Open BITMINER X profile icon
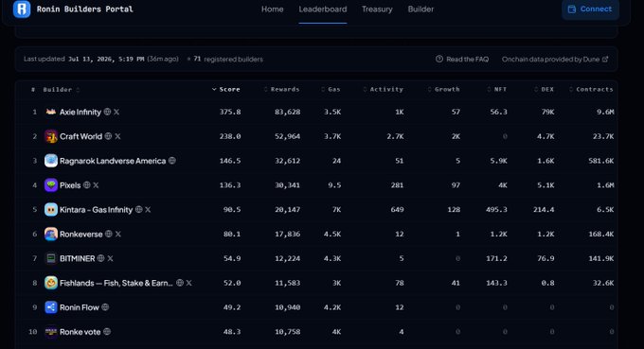 click(x=110, y=258)
